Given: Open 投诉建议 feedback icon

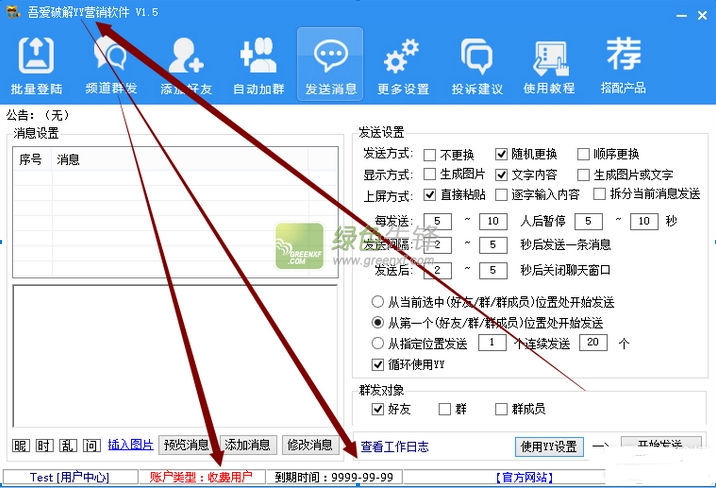Looking at the screenshot, I should [x=477, y=65].
